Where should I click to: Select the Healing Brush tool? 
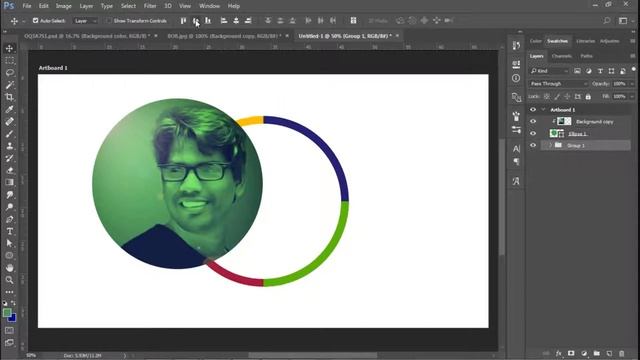[9, 121]
